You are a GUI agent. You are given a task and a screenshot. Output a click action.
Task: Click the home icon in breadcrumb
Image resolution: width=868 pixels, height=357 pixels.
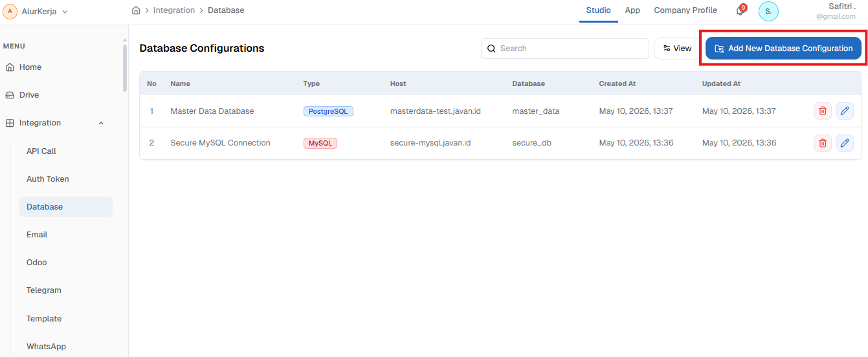[136, 10]
